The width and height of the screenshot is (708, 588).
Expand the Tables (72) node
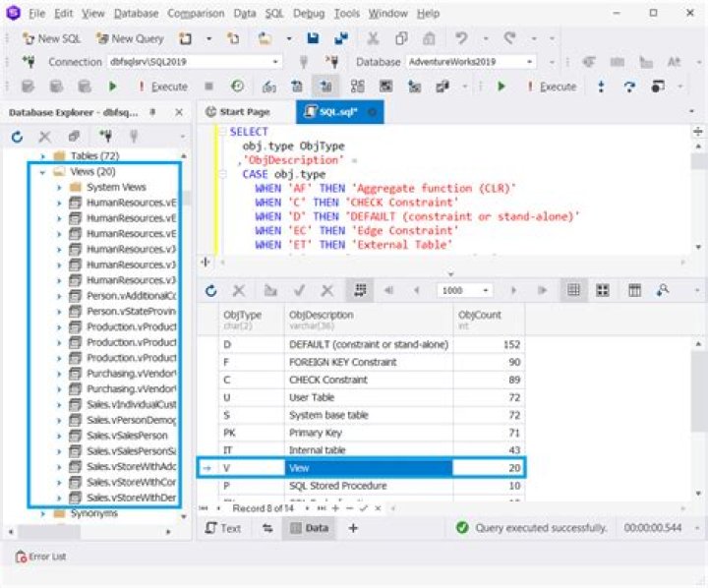43,156
